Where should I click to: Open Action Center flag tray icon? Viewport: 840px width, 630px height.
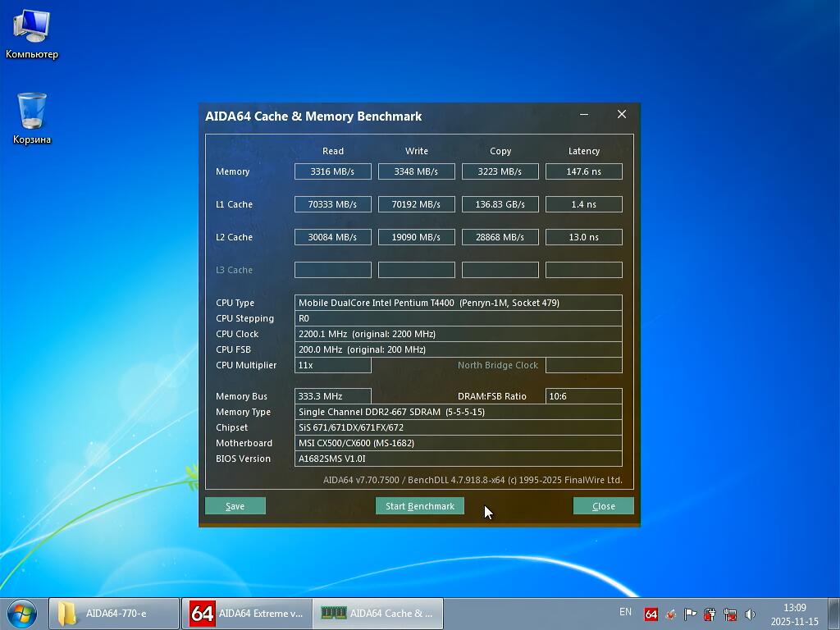point(690,614)
